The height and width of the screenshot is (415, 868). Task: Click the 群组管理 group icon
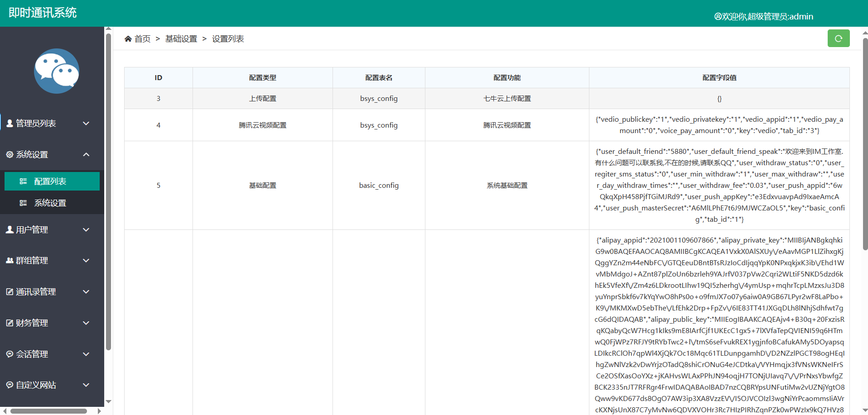click(x=10, y=260)
